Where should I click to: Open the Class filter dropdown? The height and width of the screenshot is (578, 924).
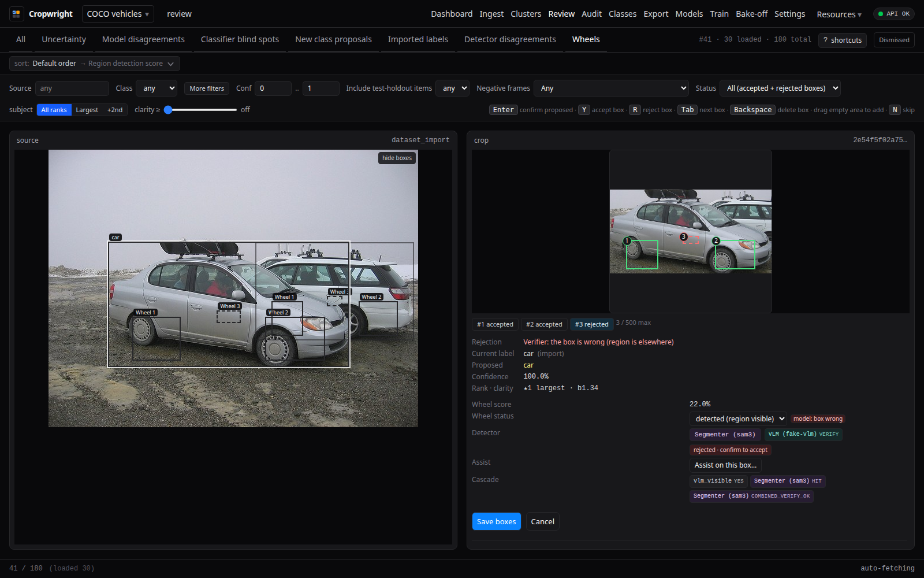[157, 88]
